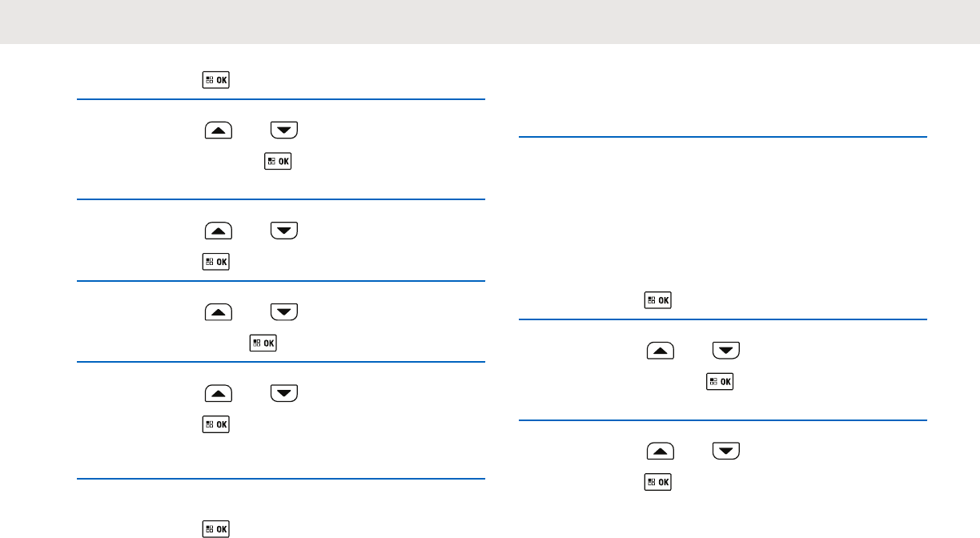The image size is (980, 538).
Task: Tap the second down arrow in left column
Action: 283,231
